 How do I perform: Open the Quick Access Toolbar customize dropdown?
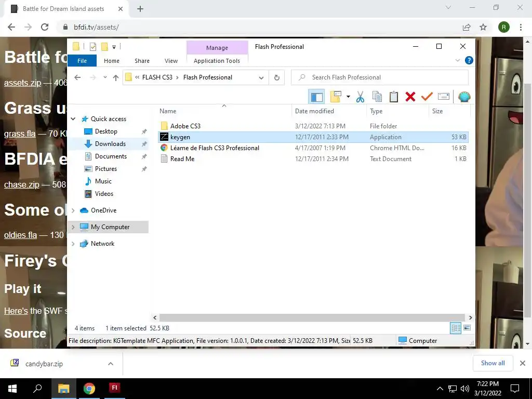114,47
